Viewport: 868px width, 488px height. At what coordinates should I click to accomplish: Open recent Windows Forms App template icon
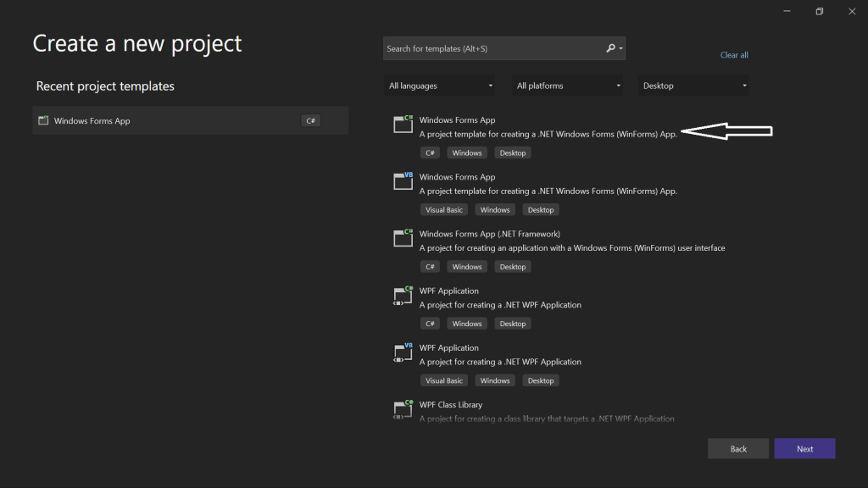tap(43, 120)
